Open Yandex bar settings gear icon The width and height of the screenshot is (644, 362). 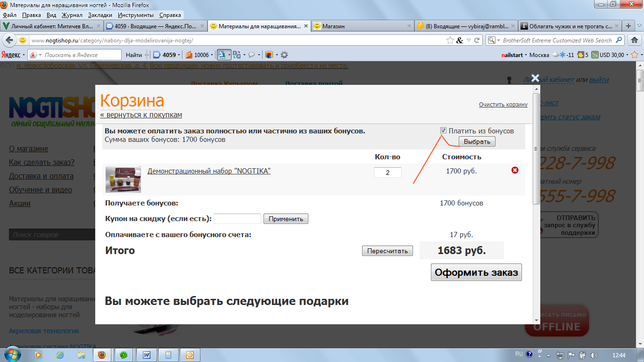tap(284, 55)
